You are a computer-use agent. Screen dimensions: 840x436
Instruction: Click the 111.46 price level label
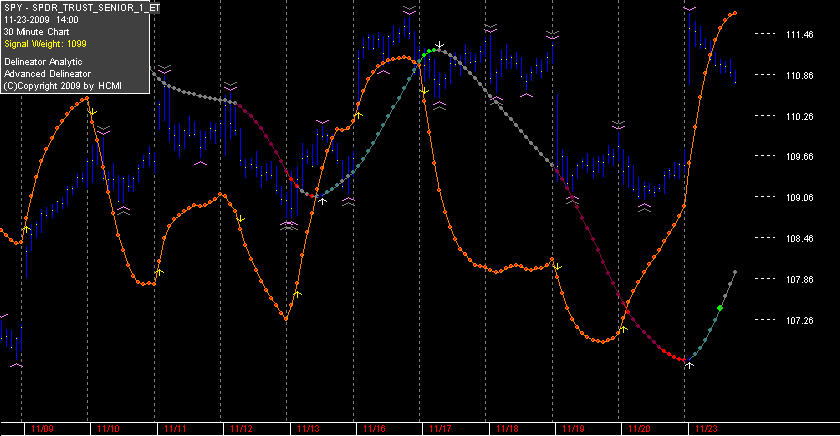[799, 34]
